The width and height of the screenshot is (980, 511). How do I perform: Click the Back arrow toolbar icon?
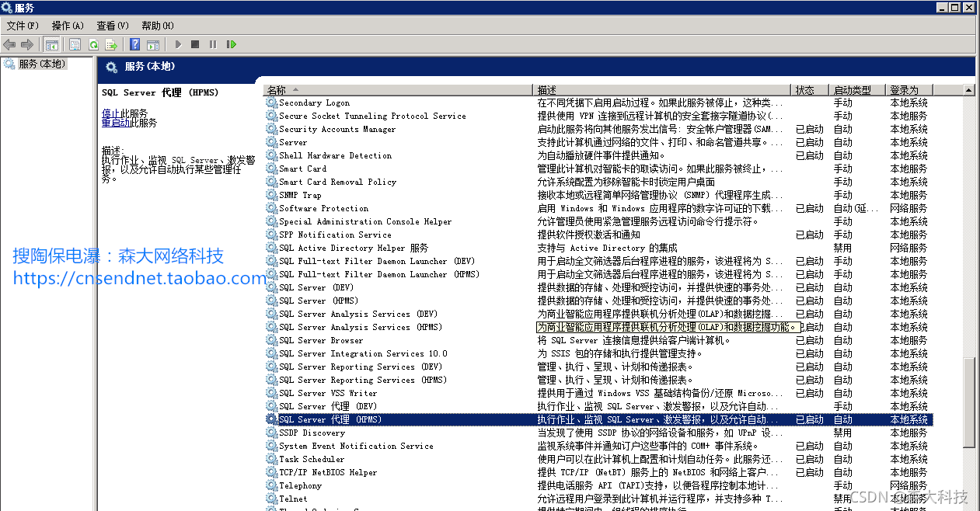pos(9,45)
